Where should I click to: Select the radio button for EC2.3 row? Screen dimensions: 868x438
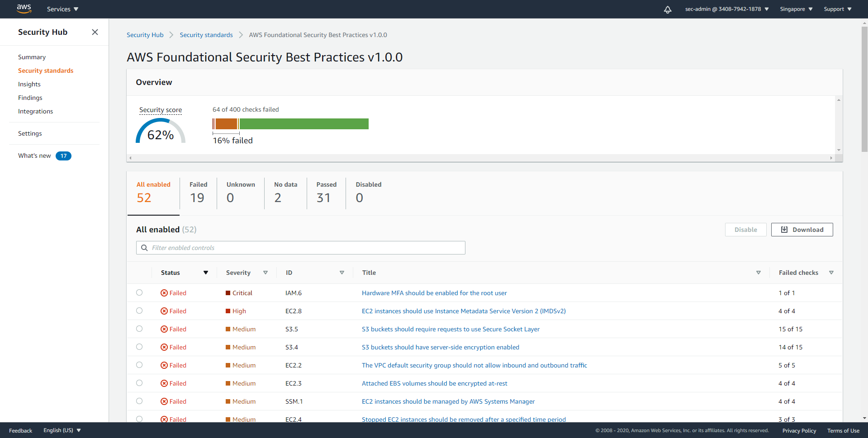[x=139, y=383]
